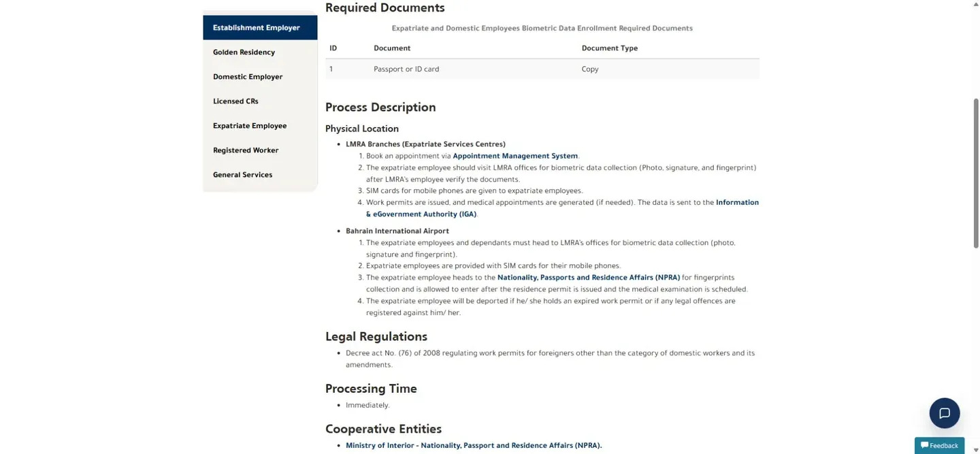
Task: Click 'dependants must head to LMRA's offices' step
Action: tap(551, 248)
